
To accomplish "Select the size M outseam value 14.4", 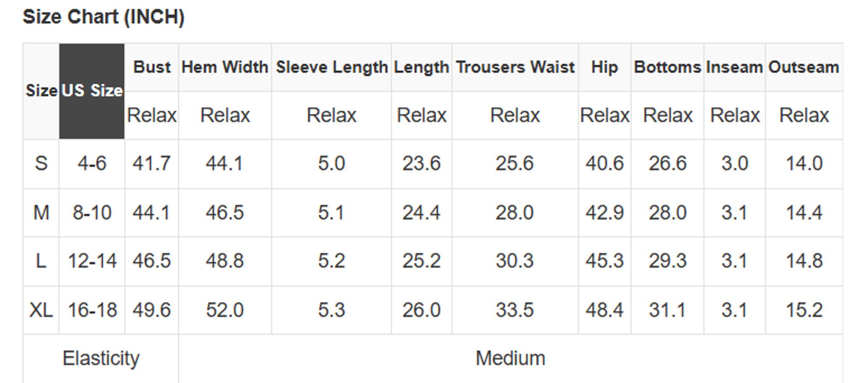I will [804, 213].
